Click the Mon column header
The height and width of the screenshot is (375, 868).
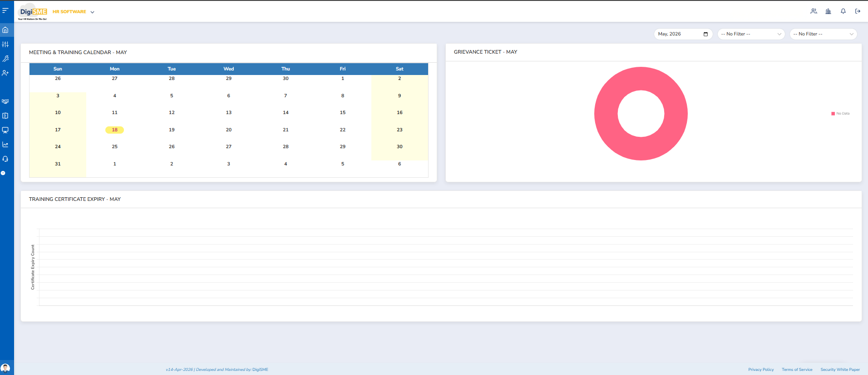(115, 69)
